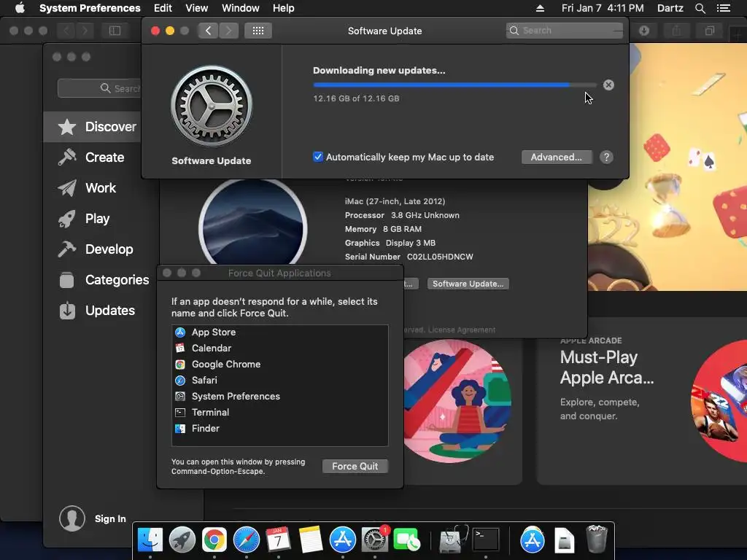
Task: Open System Preferences from the Dock
Action: click(x=375, y=540)
